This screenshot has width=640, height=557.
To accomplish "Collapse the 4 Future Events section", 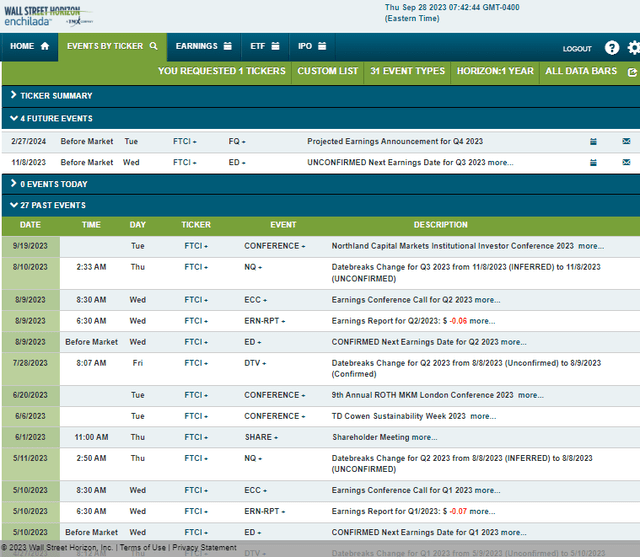I will (x=321, y=119).
